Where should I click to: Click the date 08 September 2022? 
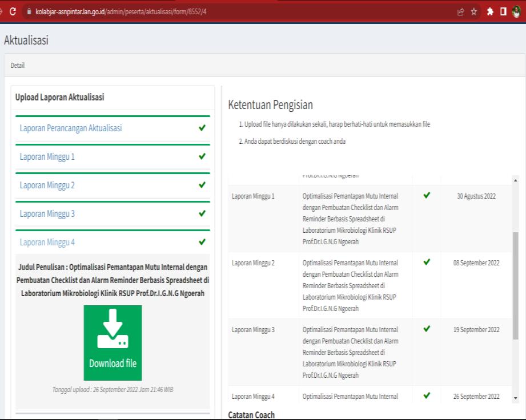coord(476,263)
